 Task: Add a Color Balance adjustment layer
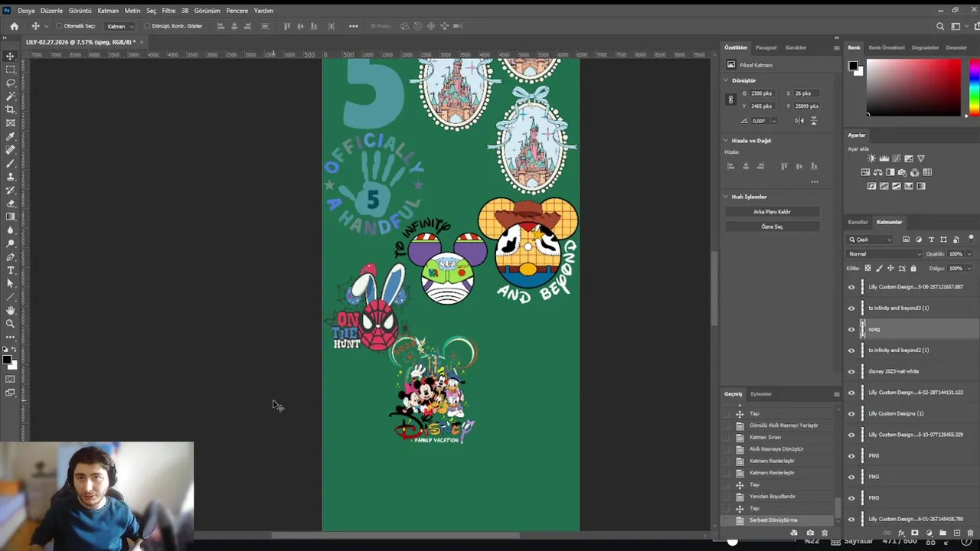coord(877,172)
